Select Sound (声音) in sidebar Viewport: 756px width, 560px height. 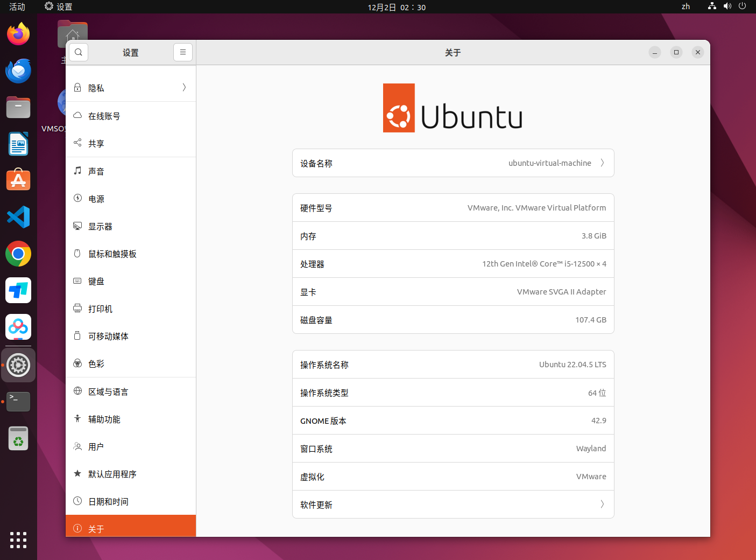click(131, 171)
